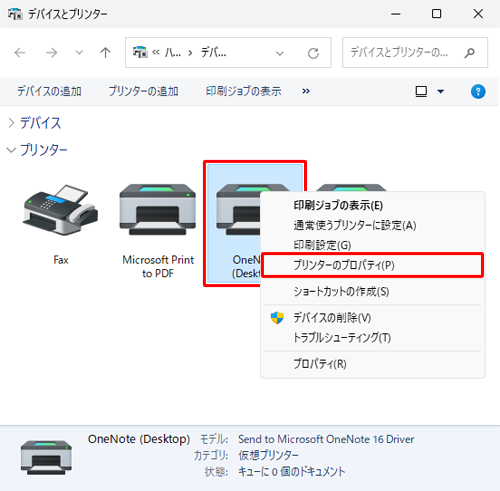The image size is (500, 491).
Task: Minimize the デバイスとプリンター window
Action: pos(396,14)
